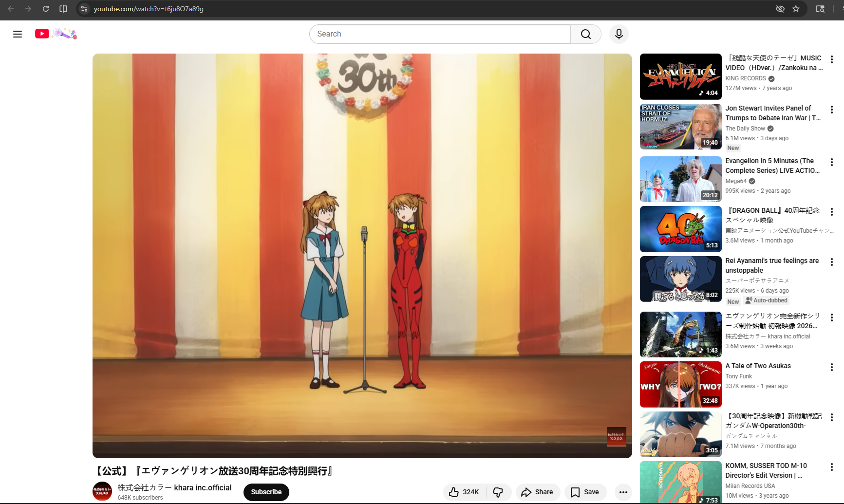Like the video with thumbs up
This screenshot has width=844, height=504.
click(464, 492)
